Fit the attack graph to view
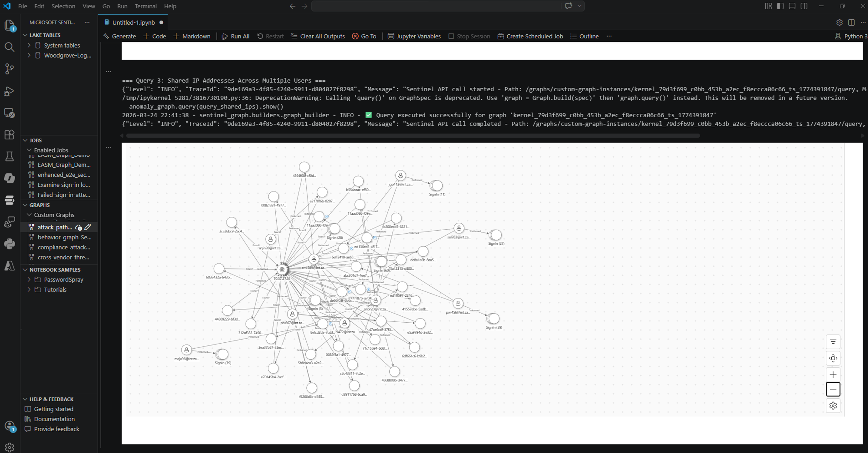868x453 pixels. (833, 358)
